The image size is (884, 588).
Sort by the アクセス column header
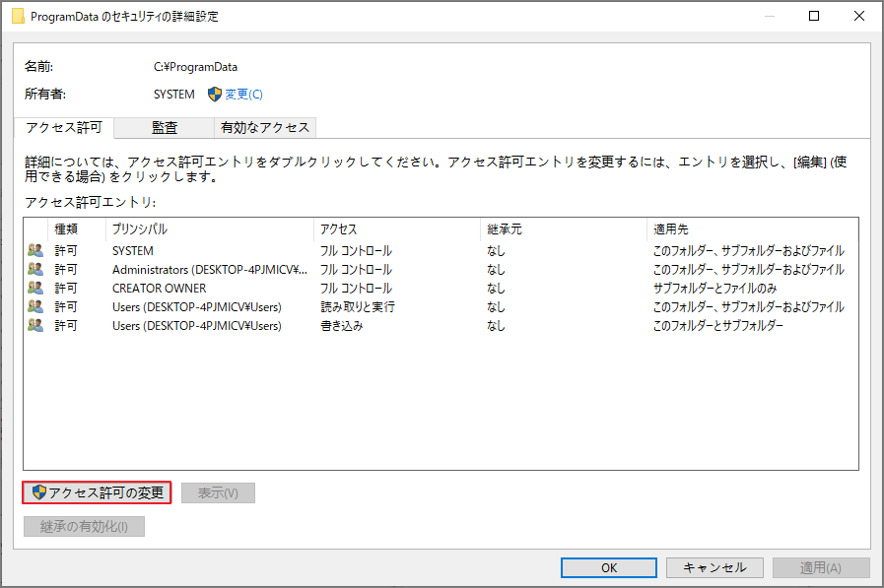396,229
